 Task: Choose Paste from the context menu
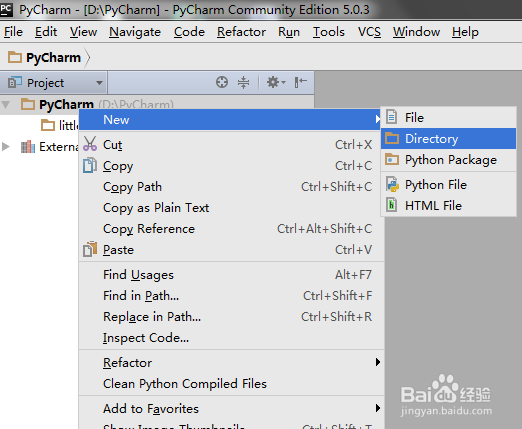pos(231,250)
